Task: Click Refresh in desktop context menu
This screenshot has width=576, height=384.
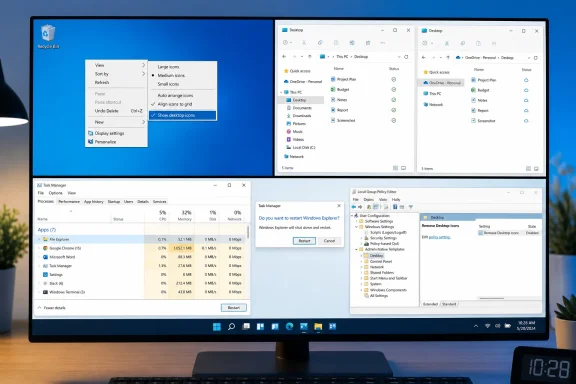Action: click(116, 83)
